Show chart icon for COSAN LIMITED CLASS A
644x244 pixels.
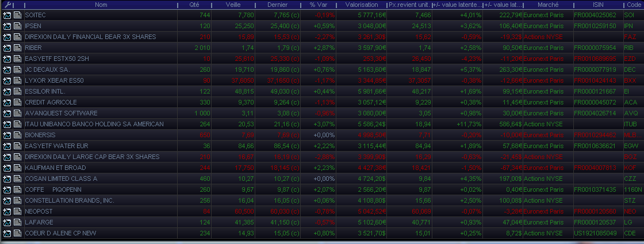tap(7, 179)
